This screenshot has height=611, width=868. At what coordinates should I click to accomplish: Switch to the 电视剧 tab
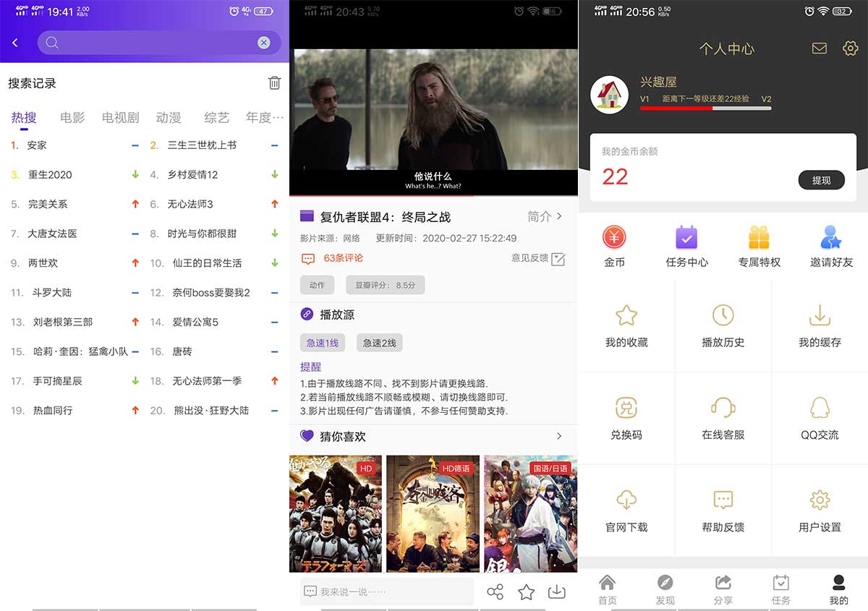(x=120, y=117)
